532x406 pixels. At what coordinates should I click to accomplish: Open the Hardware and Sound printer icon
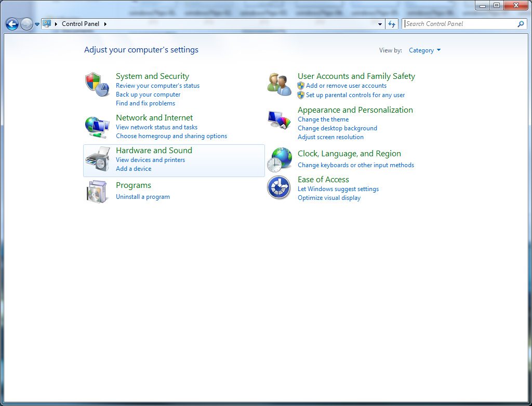click(x=97, y=159)
